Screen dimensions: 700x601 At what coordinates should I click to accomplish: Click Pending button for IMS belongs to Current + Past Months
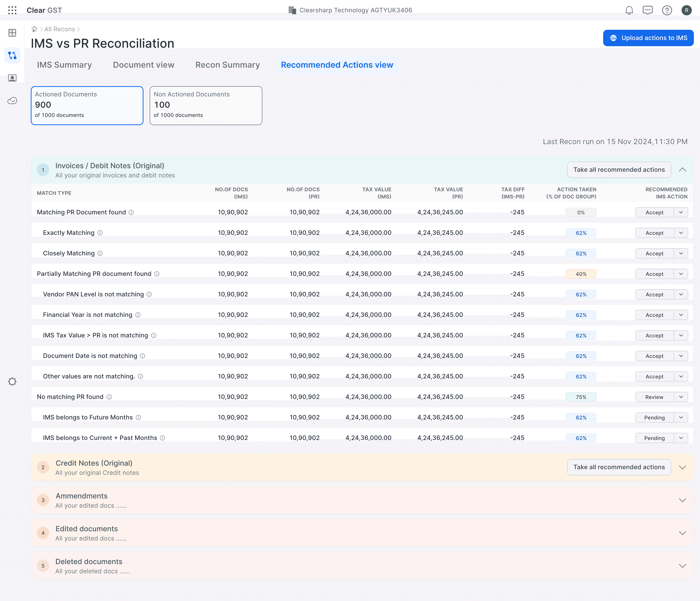point(654,438)
